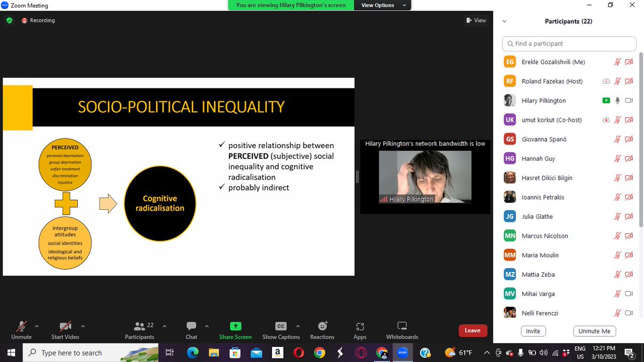Screen dimensions: 644x362
Task: Select Ioannis Petrakis in participants list
Action: click(569, 197)
